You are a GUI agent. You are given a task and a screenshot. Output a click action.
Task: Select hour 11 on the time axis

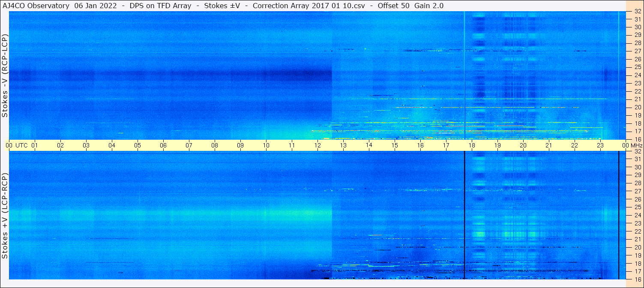coord(292,145)
